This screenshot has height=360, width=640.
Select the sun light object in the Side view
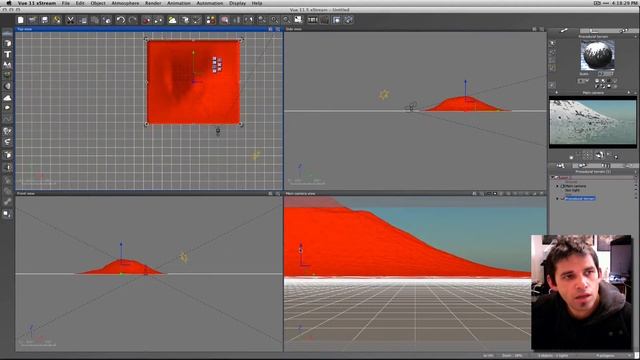pos(384,95)
